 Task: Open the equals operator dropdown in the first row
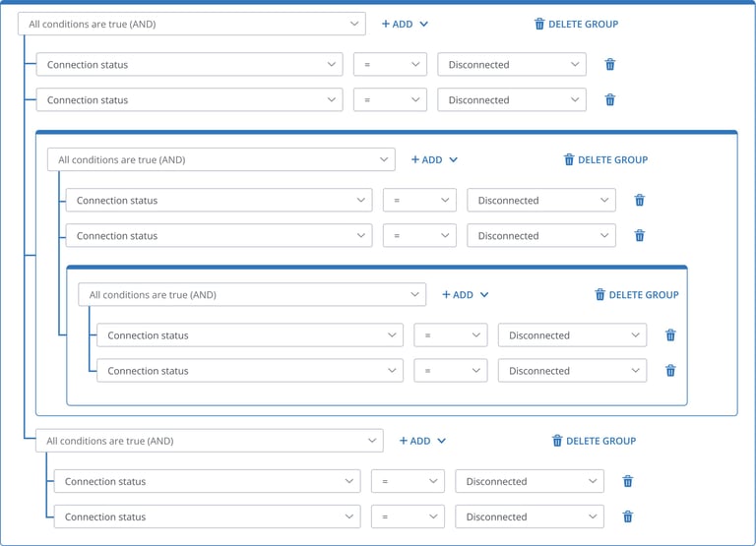tap(390, 64)
